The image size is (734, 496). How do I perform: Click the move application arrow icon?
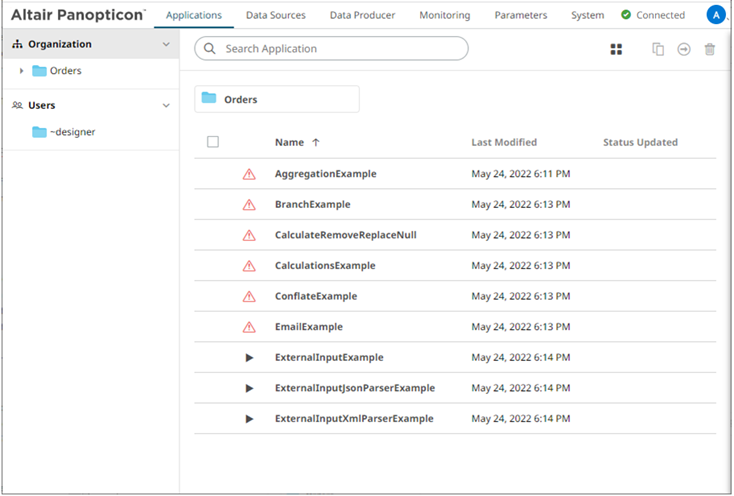pyautogui.click(x=684, y=49)
